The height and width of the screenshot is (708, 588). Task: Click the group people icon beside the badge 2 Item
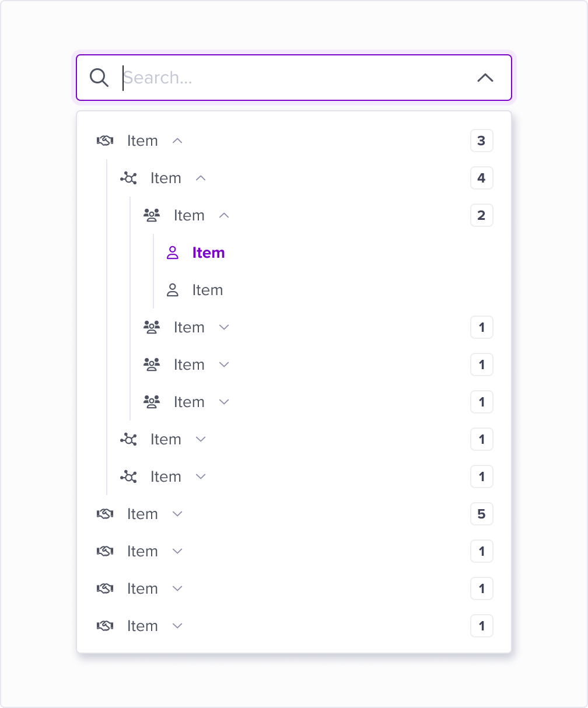[152, 215]
